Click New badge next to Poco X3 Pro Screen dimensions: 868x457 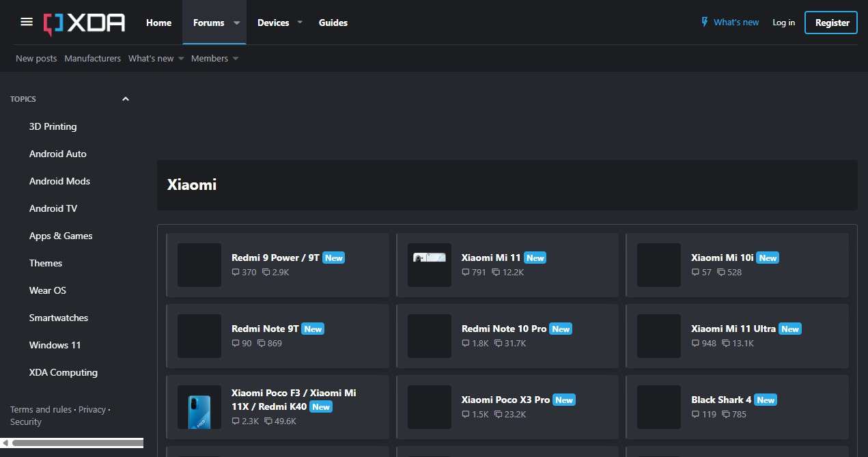564,400
